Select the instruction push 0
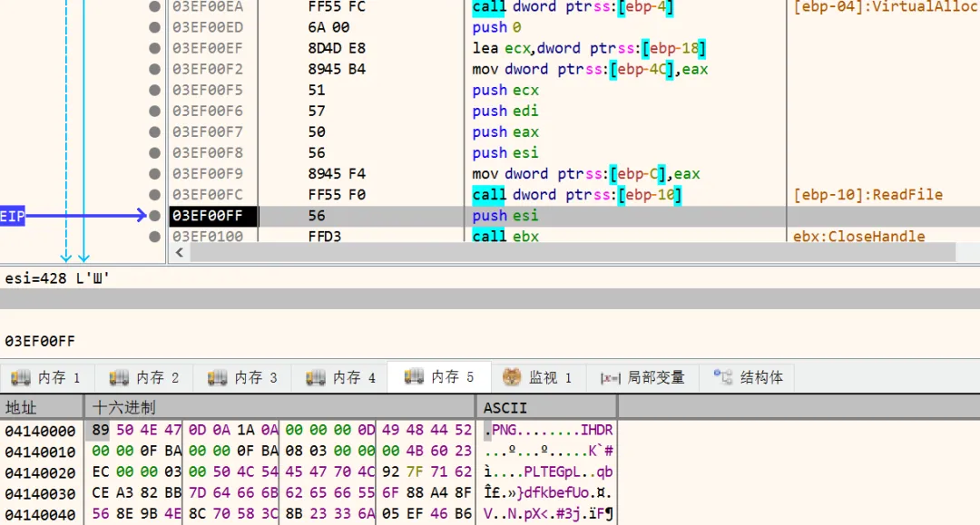The height and width of the screenshot is (525, 980). coord(497,27)
